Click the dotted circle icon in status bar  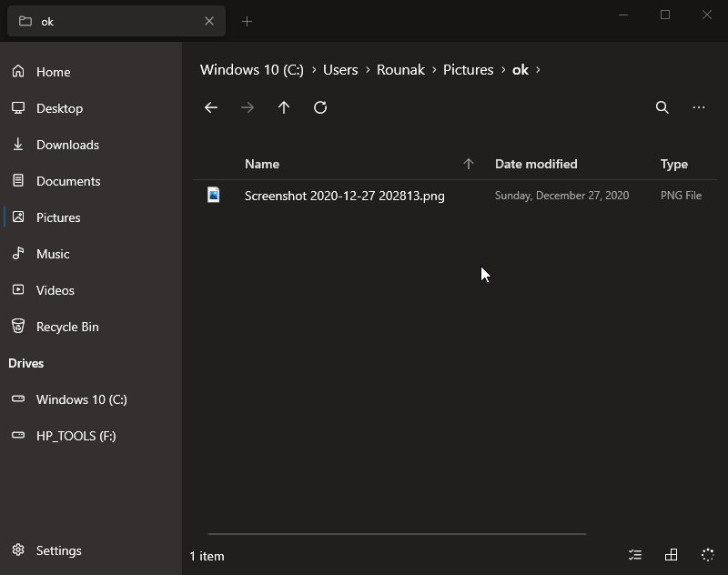[708, 555]
